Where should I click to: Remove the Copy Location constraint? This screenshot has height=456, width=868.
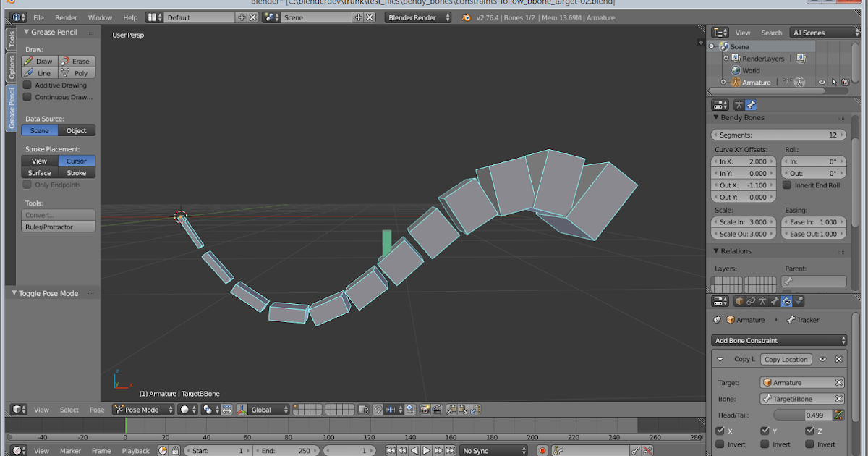coord(838,359)
